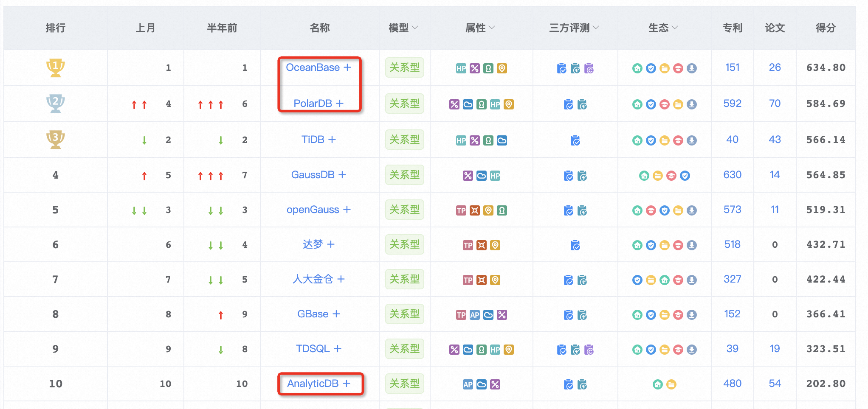Click the green home ecosystem icon in AnalyticDB row
Viewport: 868px width, 409px height.
658,384
